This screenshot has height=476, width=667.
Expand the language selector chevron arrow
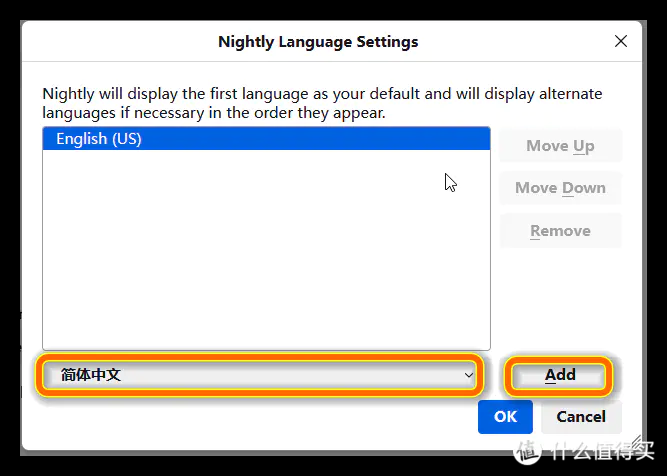pyautogui.click(x=468, y=375)
